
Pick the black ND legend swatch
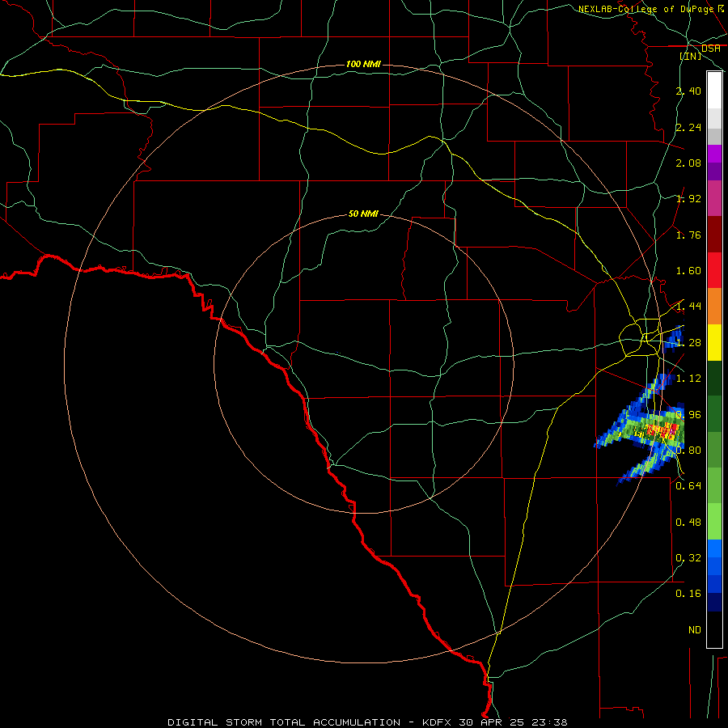click(714, 629)
